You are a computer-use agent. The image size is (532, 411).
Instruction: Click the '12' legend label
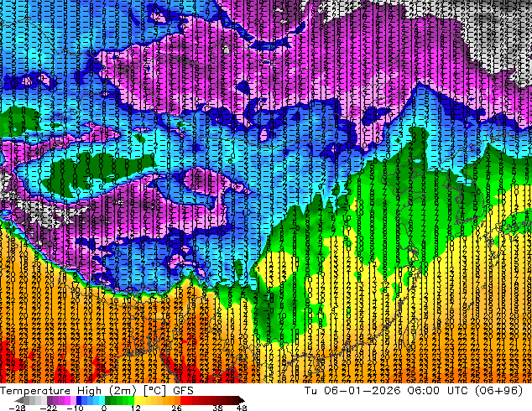tap(136, 408)
